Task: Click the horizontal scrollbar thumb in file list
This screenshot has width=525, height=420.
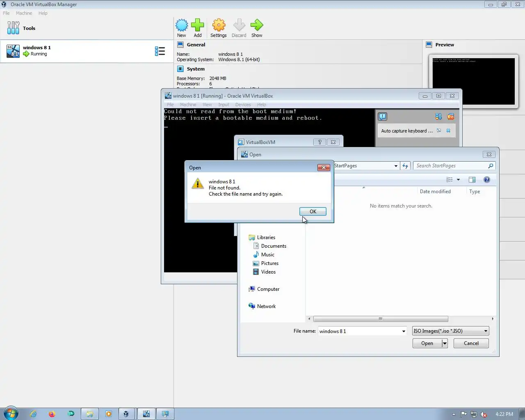Action: pos(381,319)
